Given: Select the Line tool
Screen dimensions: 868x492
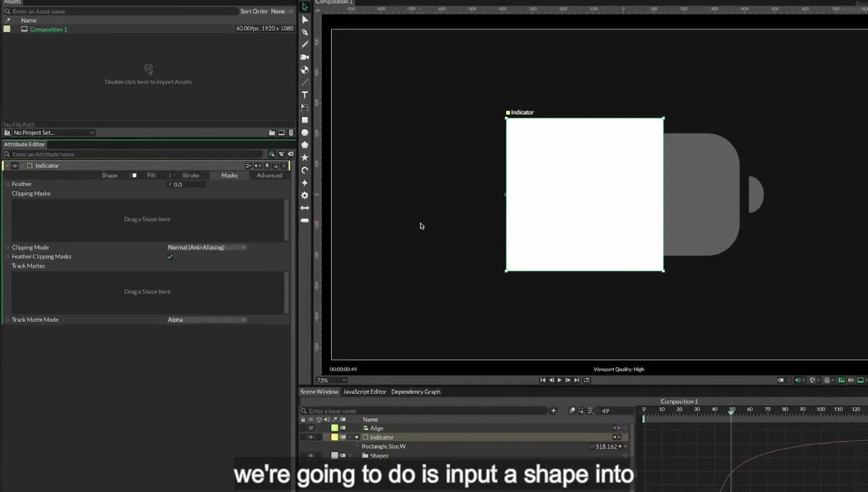Looking at the screenshot, I should click(x=305, y=82).
